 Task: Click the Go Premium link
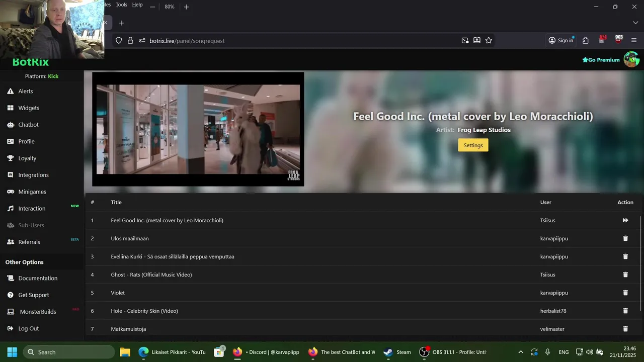coord(601,60)
